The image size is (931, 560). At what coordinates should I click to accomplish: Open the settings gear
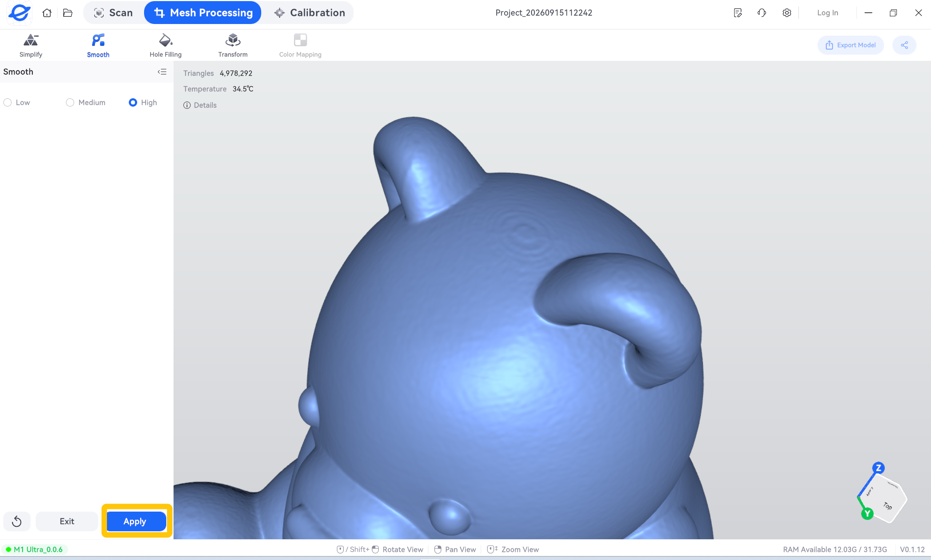[787, 13]
